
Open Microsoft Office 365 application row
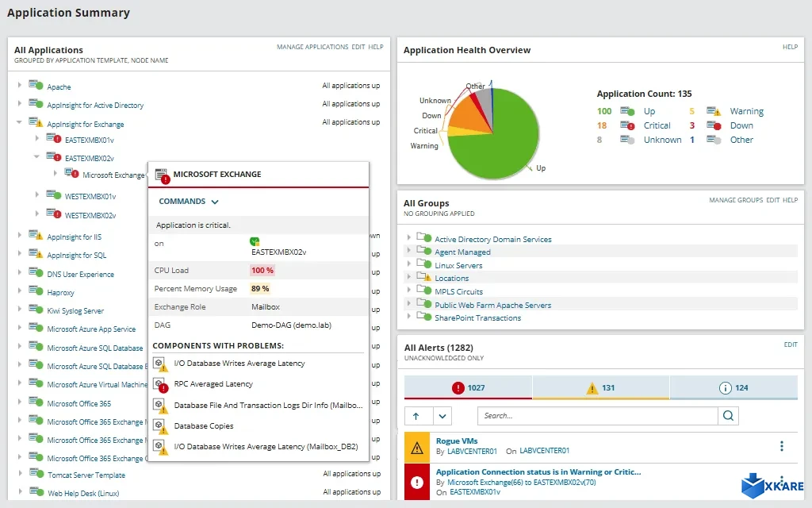point(79,403)
